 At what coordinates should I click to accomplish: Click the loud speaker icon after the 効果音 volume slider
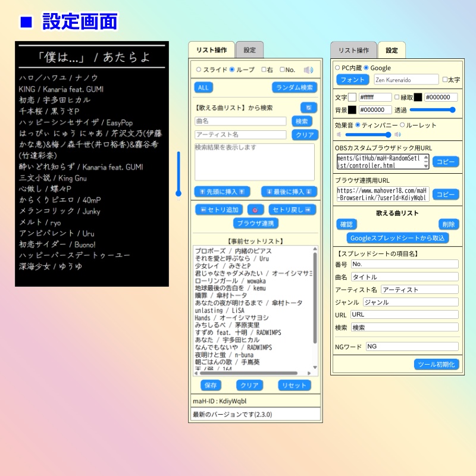coord(397,134)
